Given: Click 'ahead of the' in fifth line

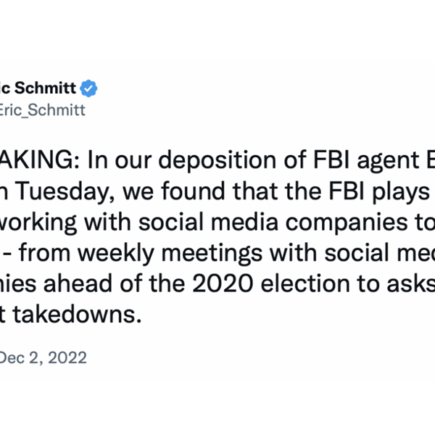Looking at the screenshot, I should 114,284.
